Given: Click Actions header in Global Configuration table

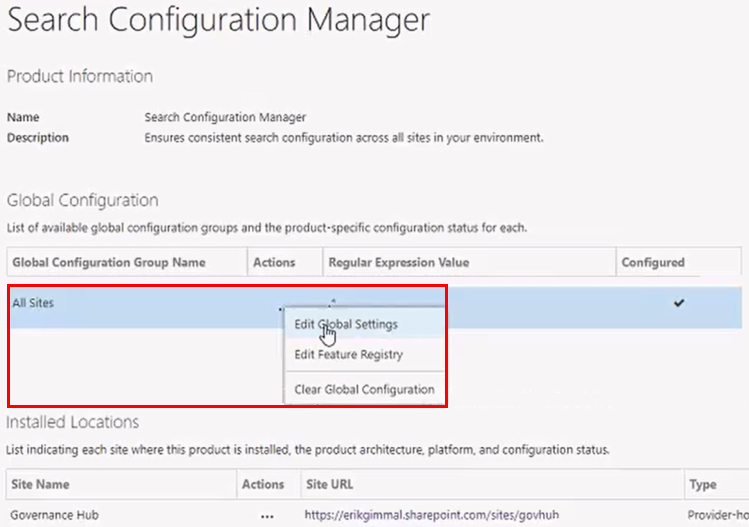Looking at the screenshot, I should click(x=275, y=262).
